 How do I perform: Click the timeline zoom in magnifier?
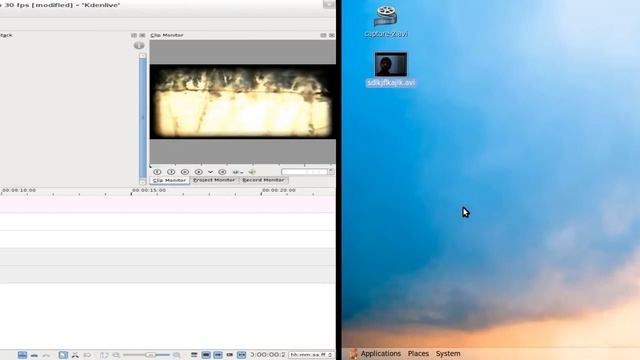pyautogui.click(x=177, y=355)
